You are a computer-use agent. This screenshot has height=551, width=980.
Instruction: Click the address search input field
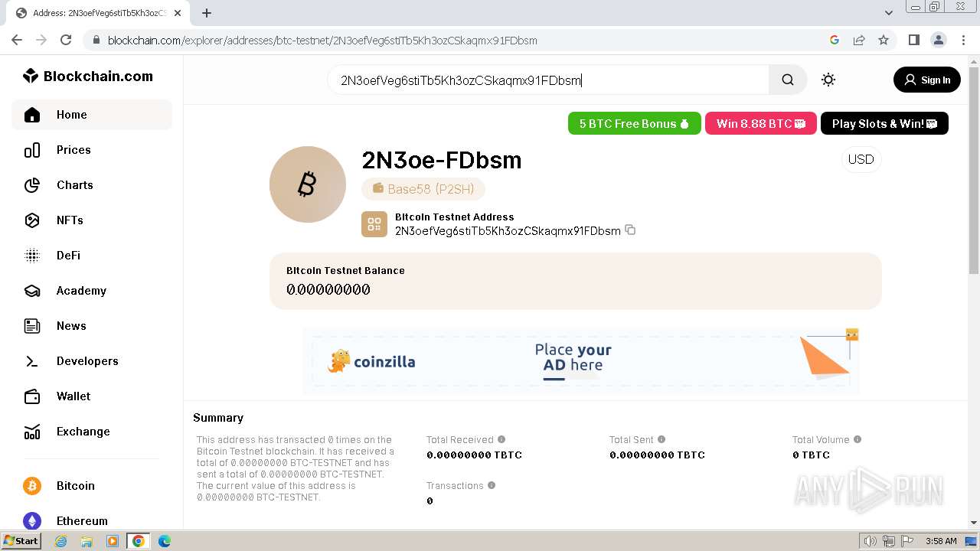click(548, 80)
